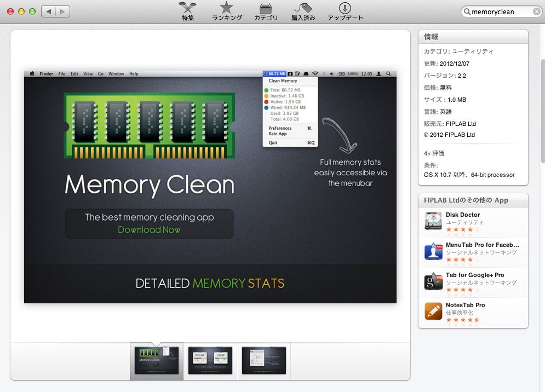Select the first Memory Clean screenshot thumbnail
Image resolution: width=545 pixels, height=392 pixels.
tap(157, 360)
